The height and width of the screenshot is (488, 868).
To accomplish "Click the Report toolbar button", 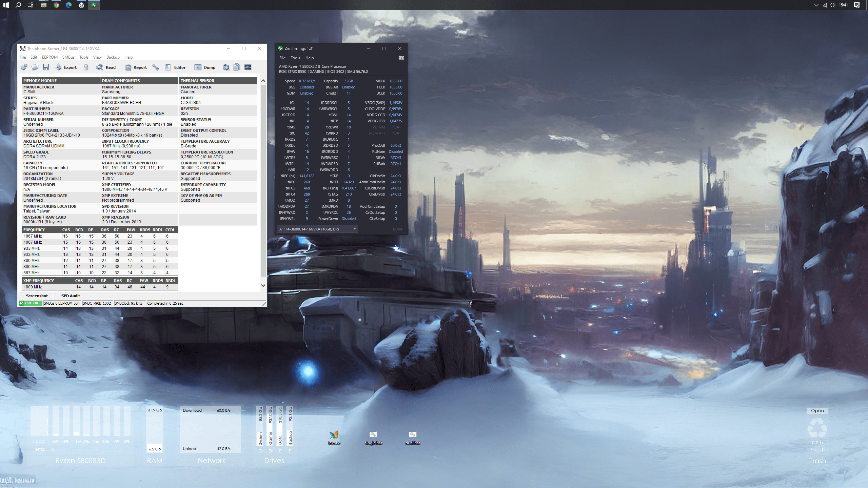I will pos(136,67).
